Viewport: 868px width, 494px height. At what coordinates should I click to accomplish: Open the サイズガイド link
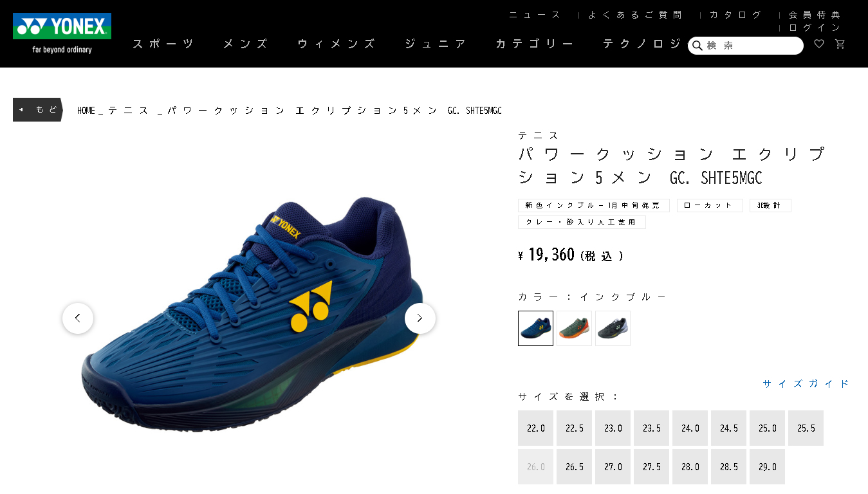coord(806,383)
